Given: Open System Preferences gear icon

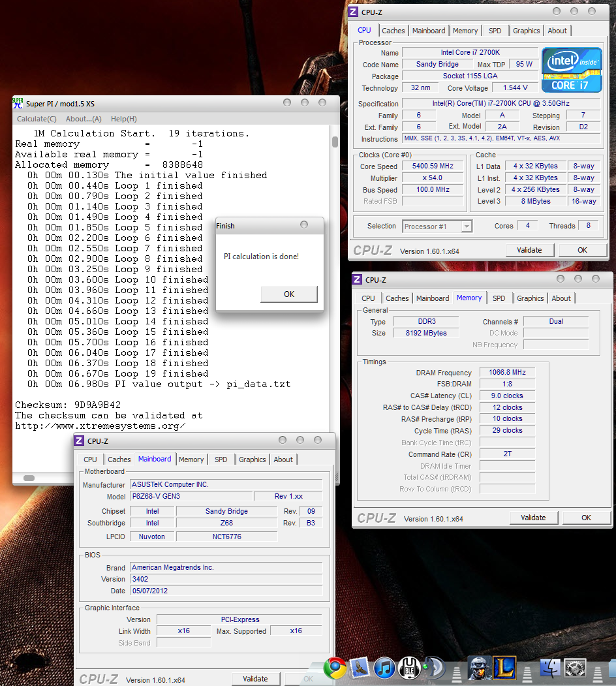Looking at the screenshot, I should (x=575, y=667).
